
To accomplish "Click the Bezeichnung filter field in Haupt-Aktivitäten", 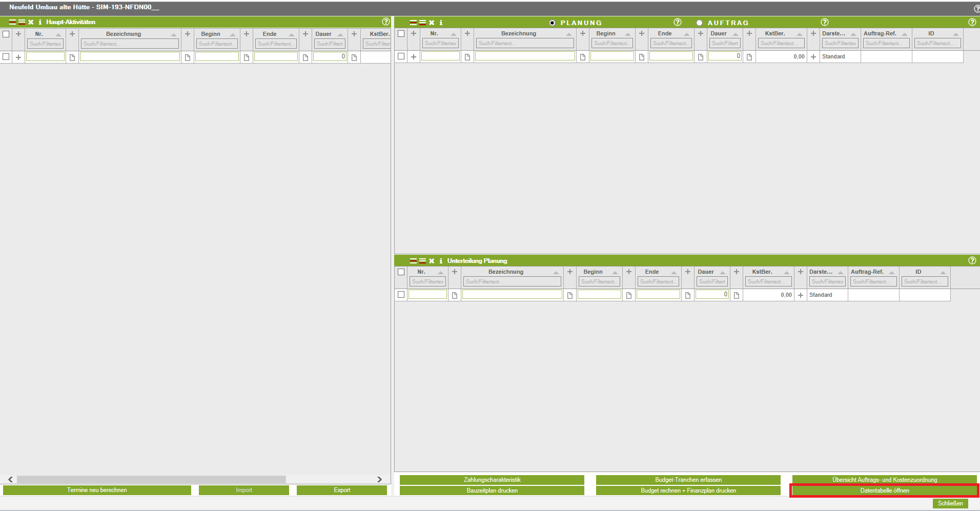I will point(130,44).
